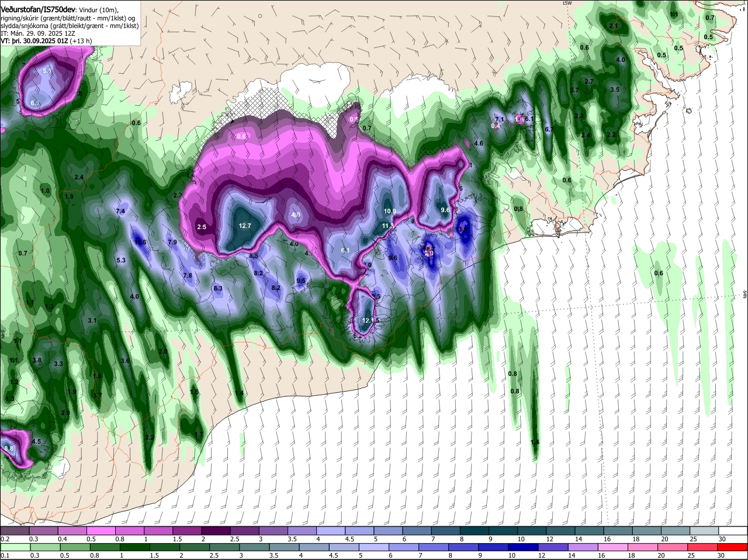Click the Veðurstofan/IS750dev title text
This screenshot has width=748, height=560.
pos(38,9)
